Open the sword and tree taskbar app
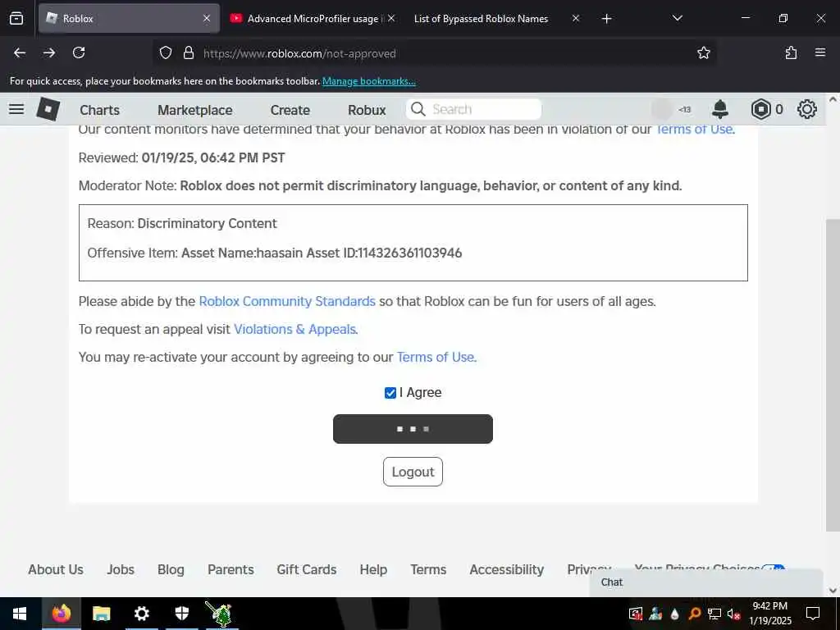The width and height of the screenshot is (840, 630). [x=220, y=614]
